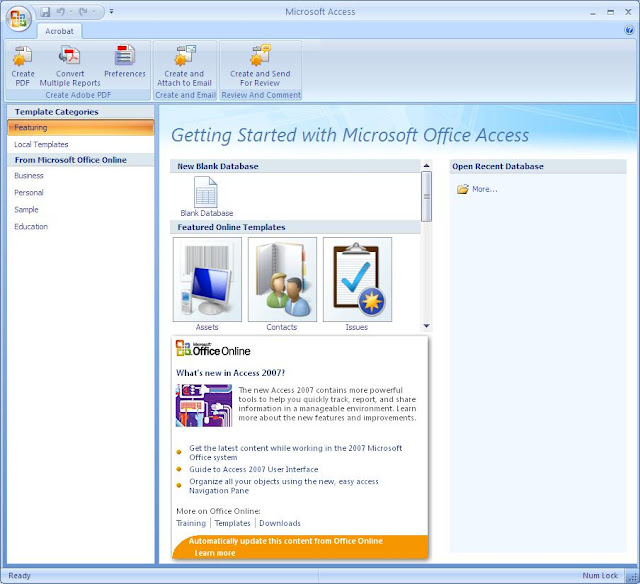The image size is (640, 584).
Task: Click the Redo icon in Quick Access
Action: pos(83,12)
